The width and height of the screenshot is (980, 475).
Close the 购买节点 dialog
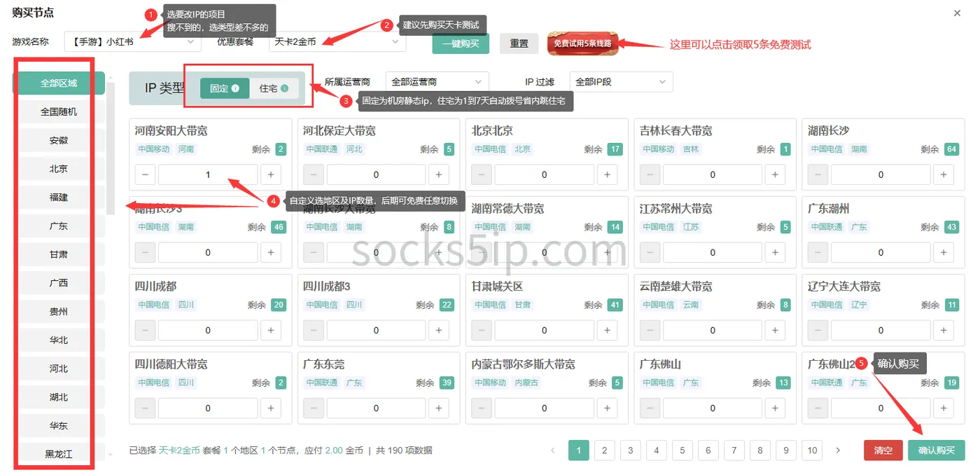coord(958,13)
